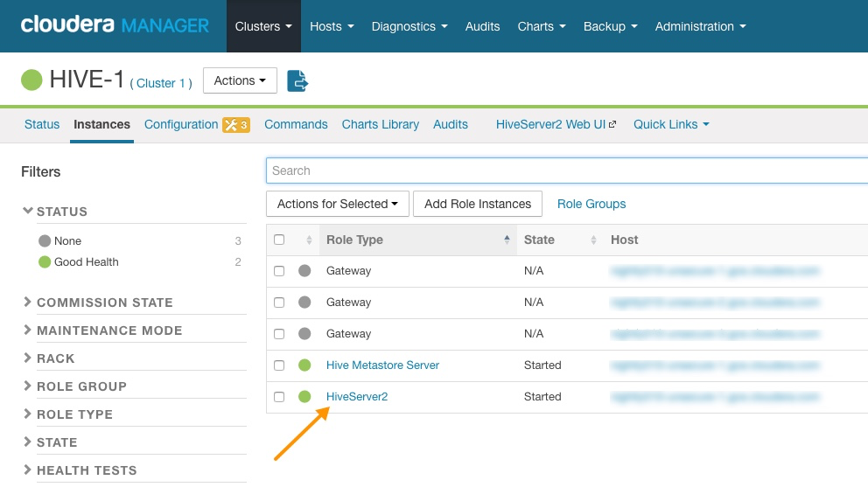Sort by State column arrows
This screenshot has width=868, height=487.
click(593, 240)
